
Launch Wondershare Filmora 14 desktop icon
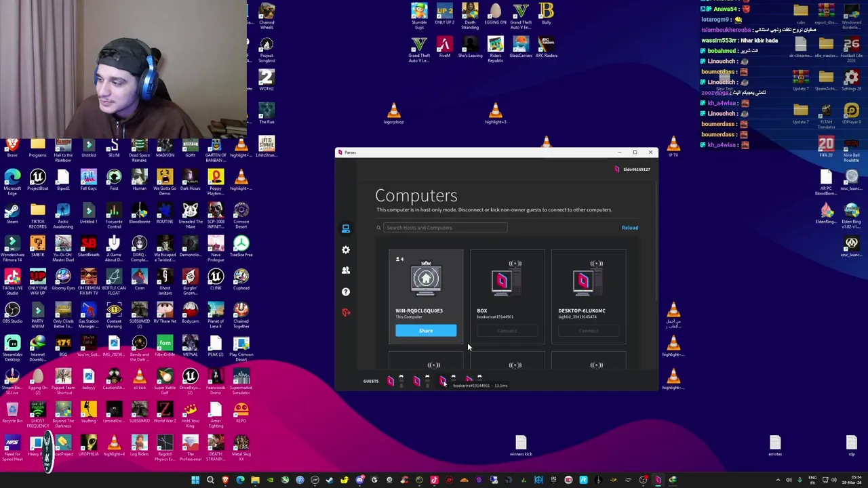coord(12,247)
